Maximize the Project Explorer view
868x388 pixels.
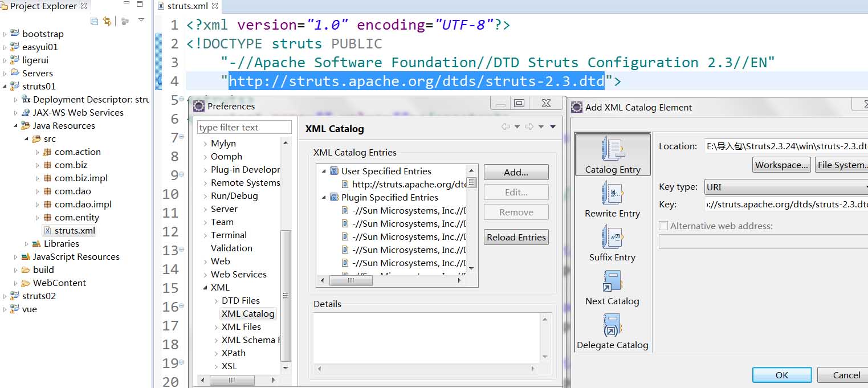[x=139, y=5]
